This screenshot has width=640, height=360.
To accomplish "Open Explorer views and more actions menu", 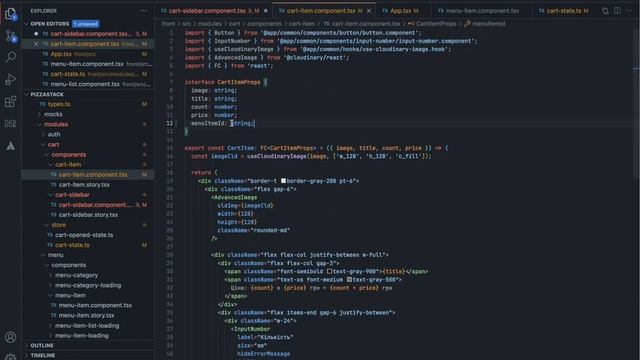I will point(144,11).
